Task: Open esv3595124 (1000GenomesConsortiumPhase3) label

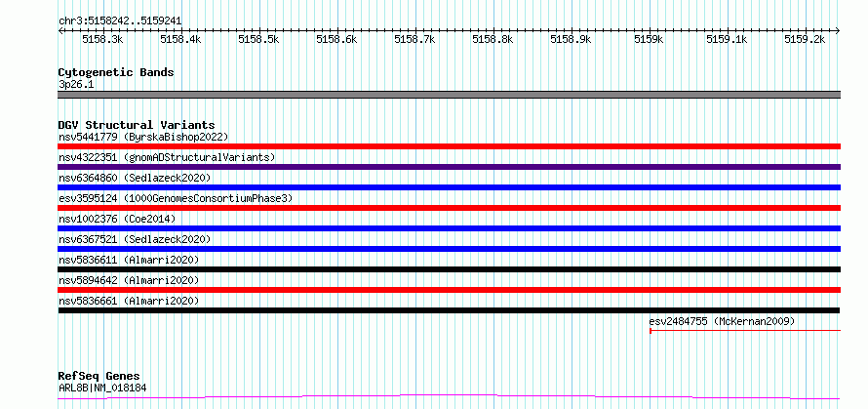Action: (x=176, y=198)
